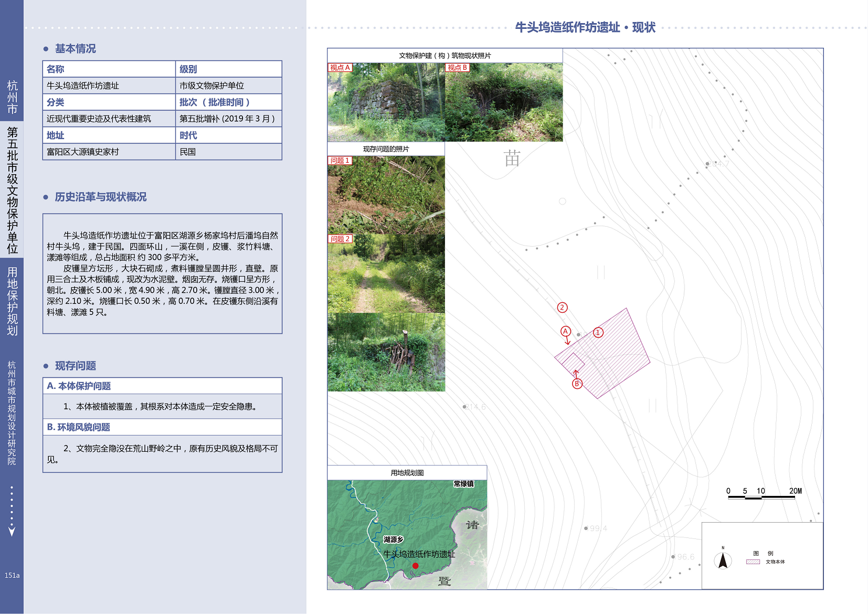Click the 96.6 elevation point on map
Image resolution: width=868 pixels, height=614 pixels.
pos(673,557)
